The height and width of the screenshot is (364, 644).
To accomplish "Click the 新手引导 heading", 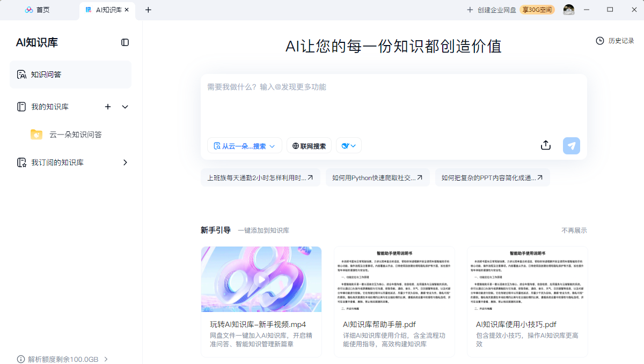I will pos(216,231).
